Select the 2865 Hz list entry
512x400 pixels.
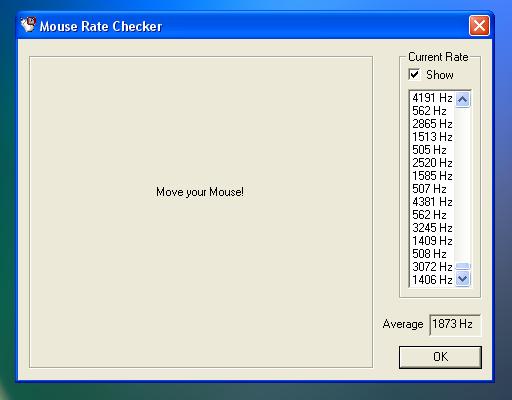(432, 124)
